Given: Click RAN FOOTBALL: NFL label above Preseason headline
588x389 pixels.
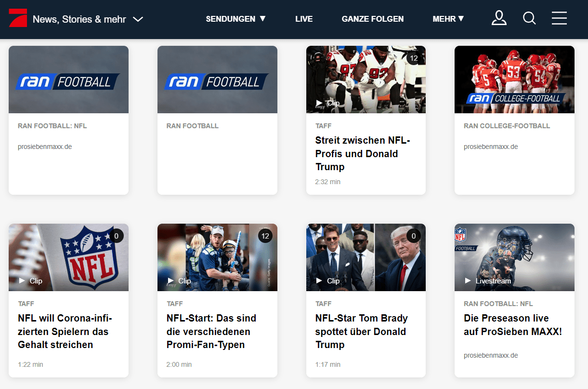Looking at the screenshot, I should [498, 304].
